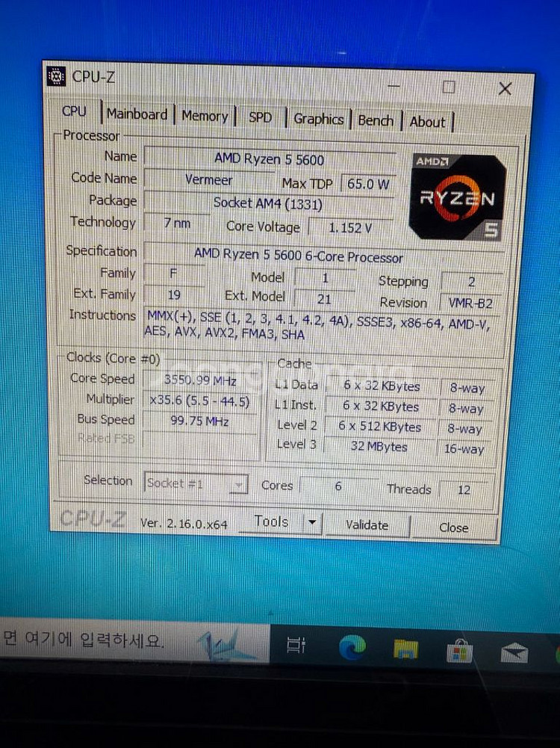The height and width of the screenshot is (748, 560).
Task: Open Task View on the taskbar
Action: tap(296, 645)
